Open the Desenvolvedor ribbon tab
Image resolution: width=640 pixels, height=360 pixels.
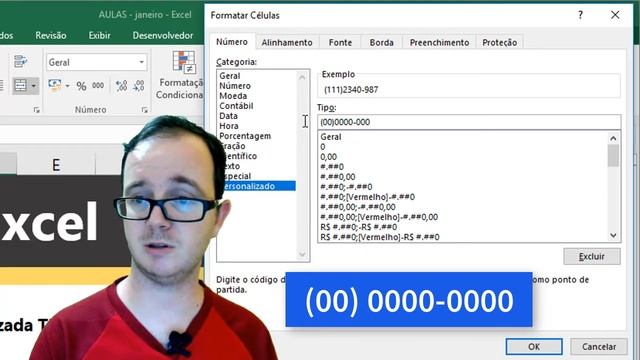click(x=163, y=36)
